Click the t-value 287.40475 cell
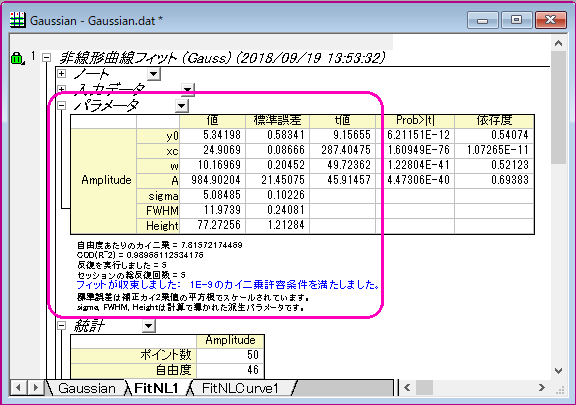 (x=342, y=150)
